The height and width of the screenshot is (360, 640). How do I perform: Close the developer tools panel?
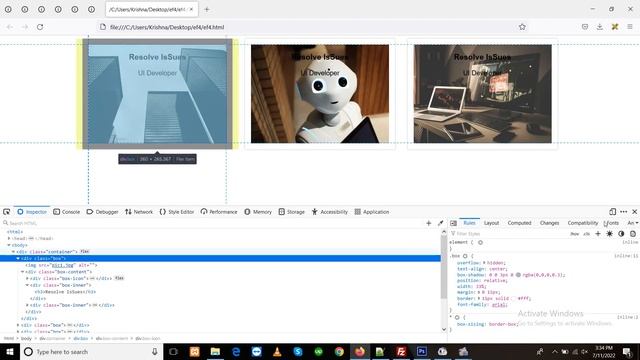(x=635, y=211)
